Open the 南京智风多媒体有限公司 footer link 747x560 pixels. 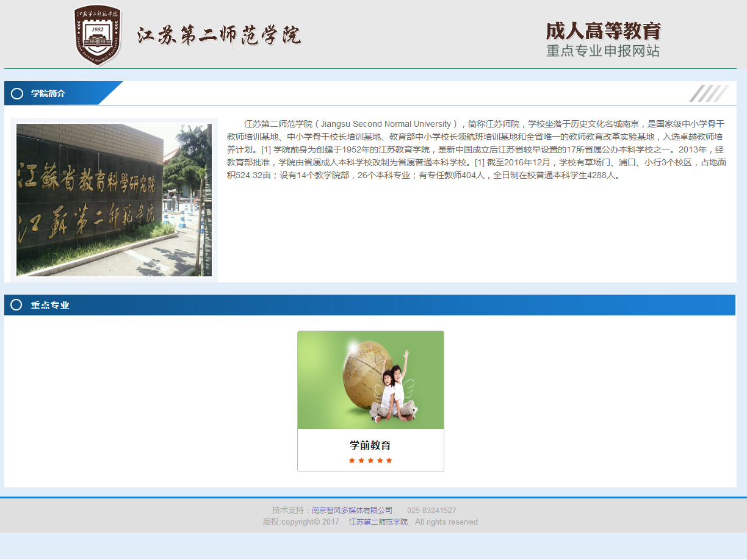tap(352, 510)
